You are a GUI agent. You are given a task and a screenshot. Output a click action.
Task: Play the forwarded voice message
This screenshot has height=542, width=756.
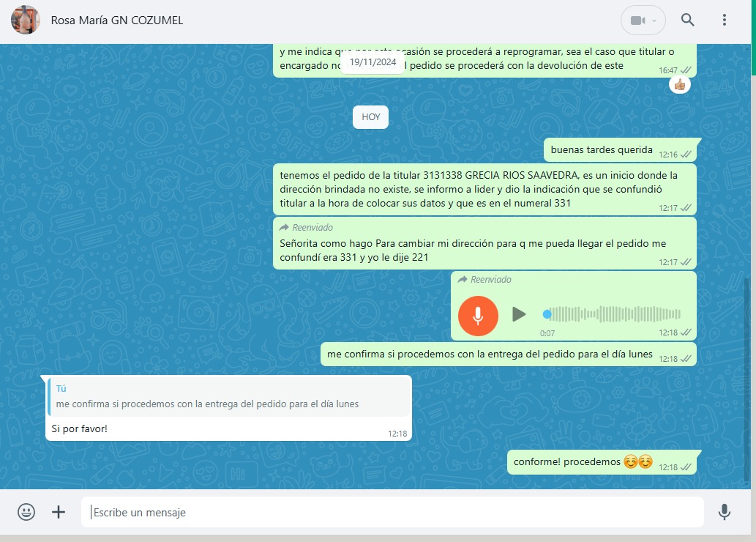point(518,314)
